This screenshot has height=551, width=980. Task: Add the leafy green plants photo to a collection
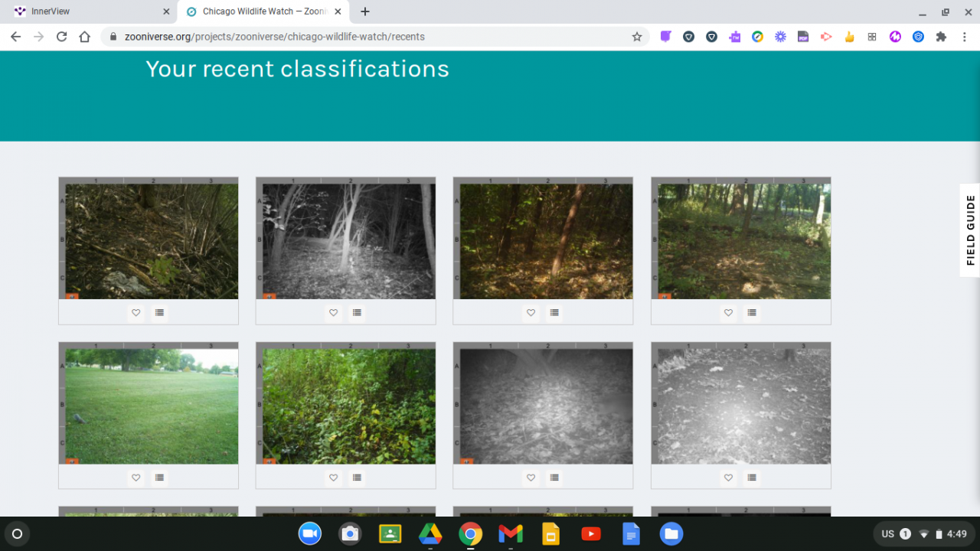click(x=357, y=478)
